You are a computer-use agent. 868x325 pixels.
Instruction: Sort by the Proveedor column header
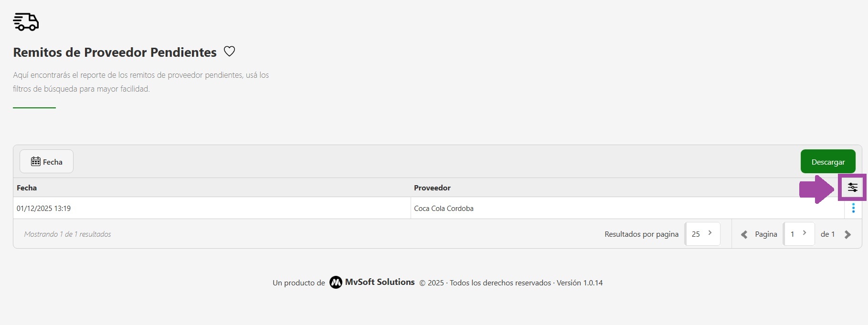432,188
